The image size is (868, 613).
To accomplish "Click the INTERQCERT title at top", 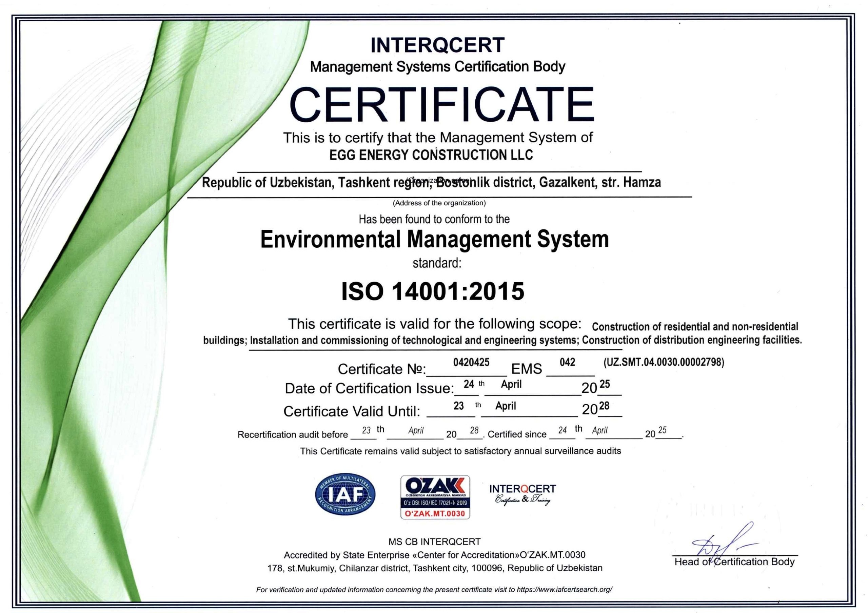I will click(x=437, y=45).
